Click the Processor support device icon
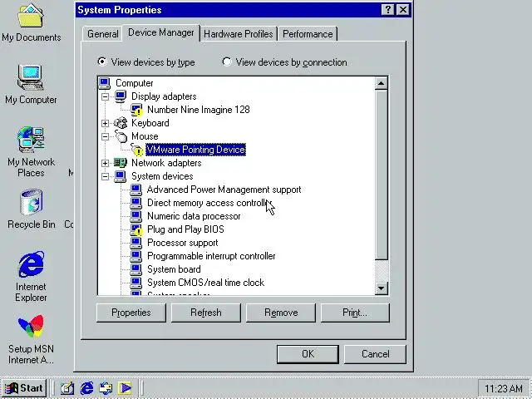The height and width of the screenshot is (399, 532). click(x=135, y=243)
